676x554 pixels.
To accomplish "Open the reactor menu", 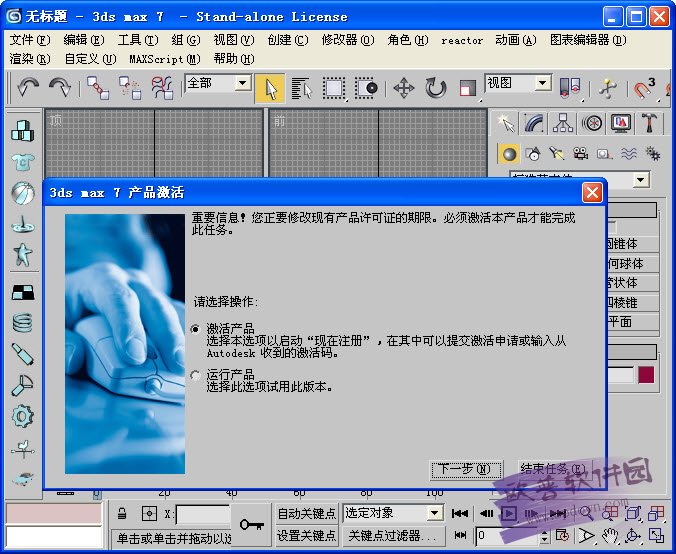I will [x=462, y=41].
